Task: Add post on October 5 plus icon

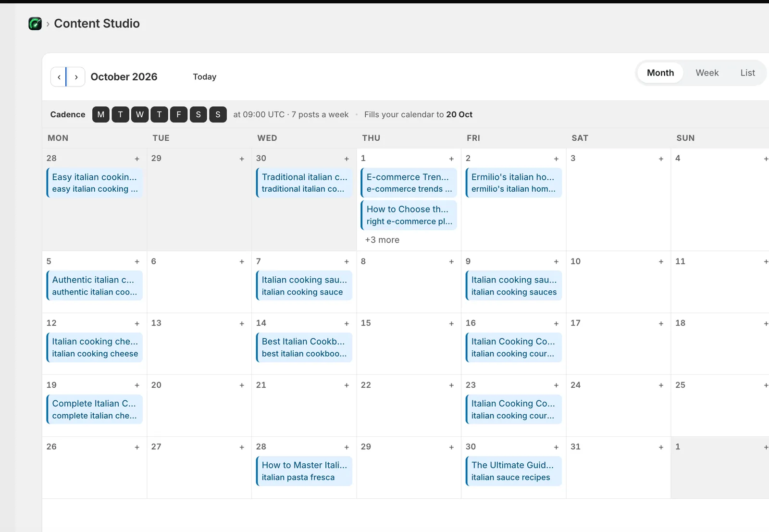Action: coord(137,261)
